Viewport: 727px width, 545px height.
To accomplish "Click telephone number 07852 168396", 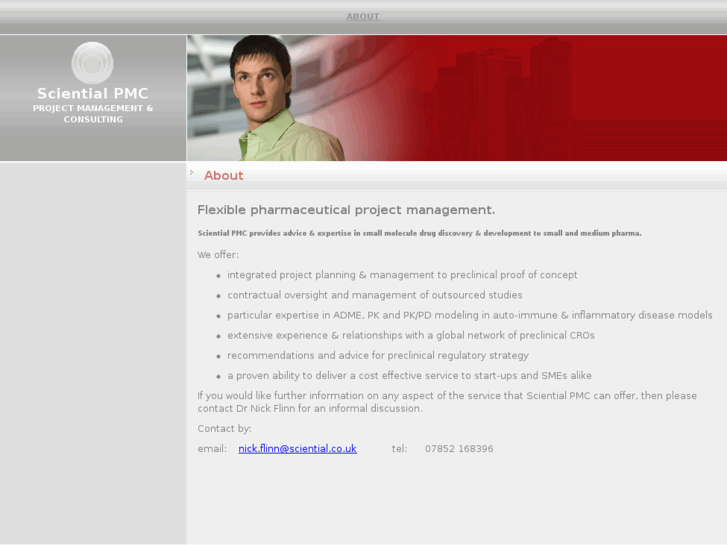I will click(x=459, y=449).
